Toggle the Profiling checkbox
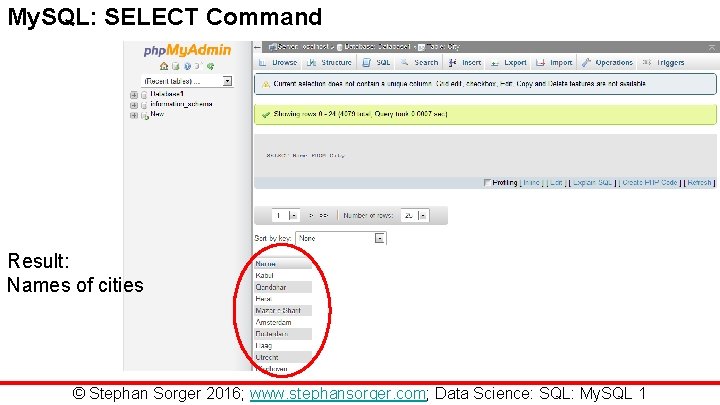The width and height of the screenshot is (720, 405). pyautogui.click(x=487, y=183)
